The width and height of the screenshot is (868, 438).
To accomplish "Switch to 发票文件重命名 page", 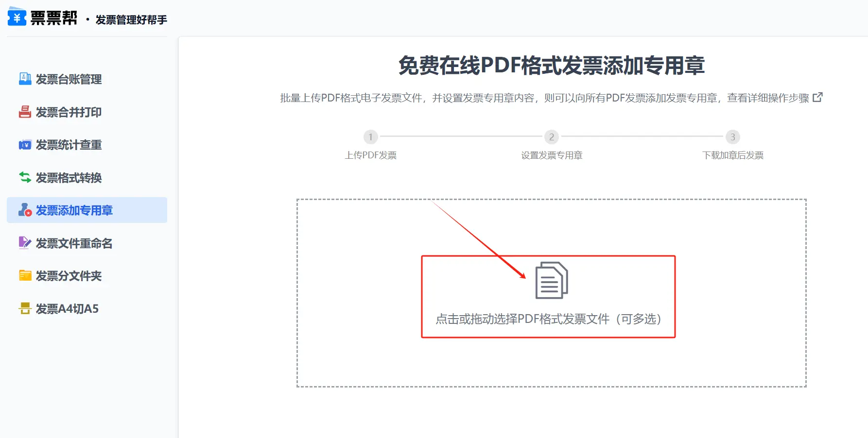I will pyautogui.click(x=74, y=243).
